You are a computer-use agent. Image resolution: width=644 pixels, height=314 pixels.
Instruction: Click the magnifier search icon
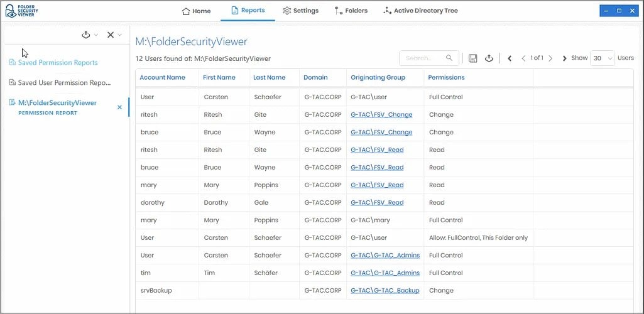pos(449,58)
